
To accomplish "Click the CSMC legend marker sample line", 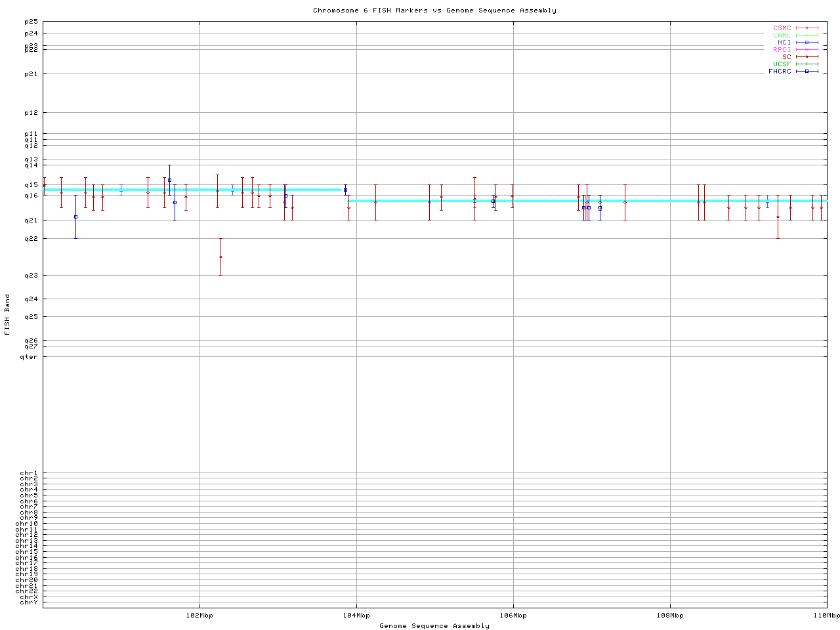I will 807,28.
